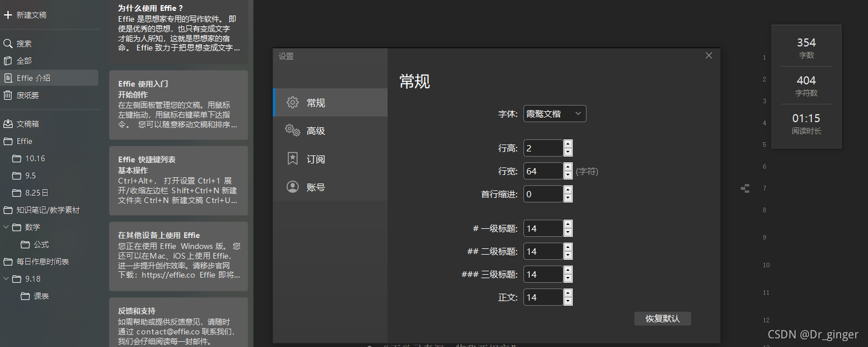The width and height of the screenshot is (868, 347).
Task: Click the 行高 input field
Action: click(x=543, y=148)
